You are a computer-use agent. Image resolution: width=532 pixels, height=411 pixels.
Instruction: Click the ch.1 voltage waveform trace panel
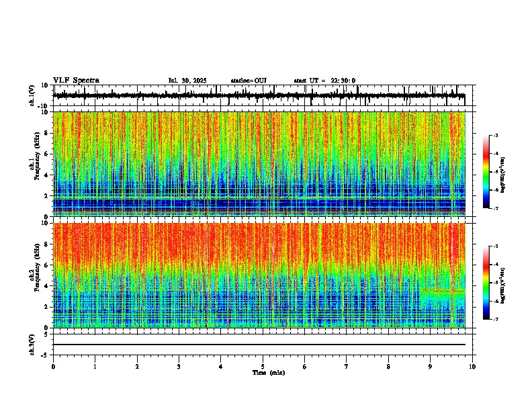(x=263, y=95)
